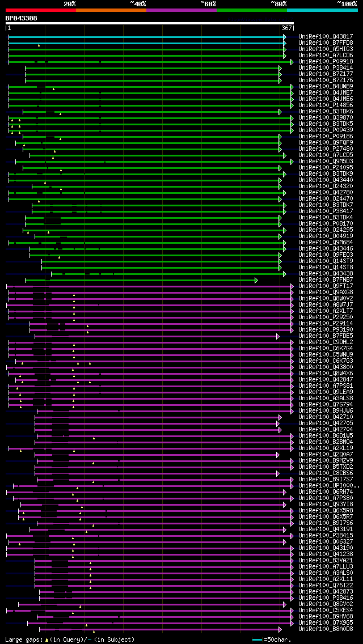Click the white query sequence bar
363x644 pixels.
pos(150,23)
